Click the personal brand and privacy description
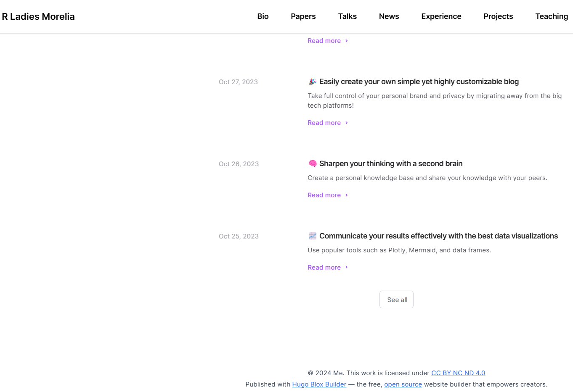This screenshot has width=573, height=392. (x=435, y=101)
